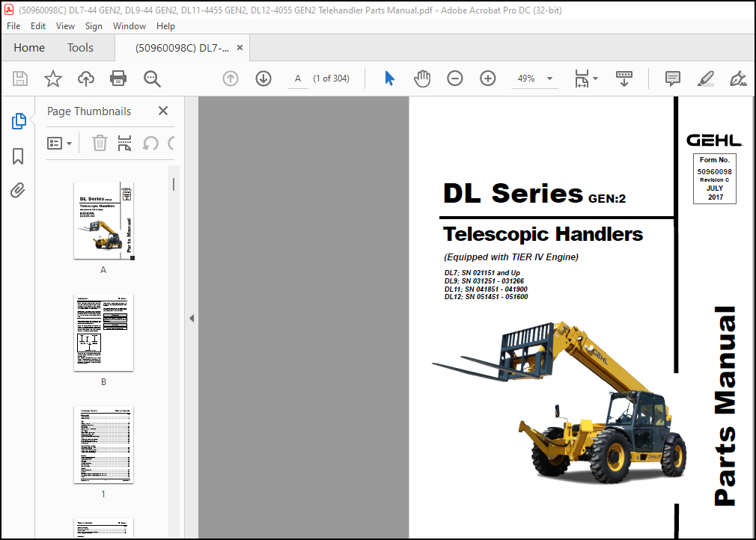Open the thumbnails options dropdown

tap(59, 143)
